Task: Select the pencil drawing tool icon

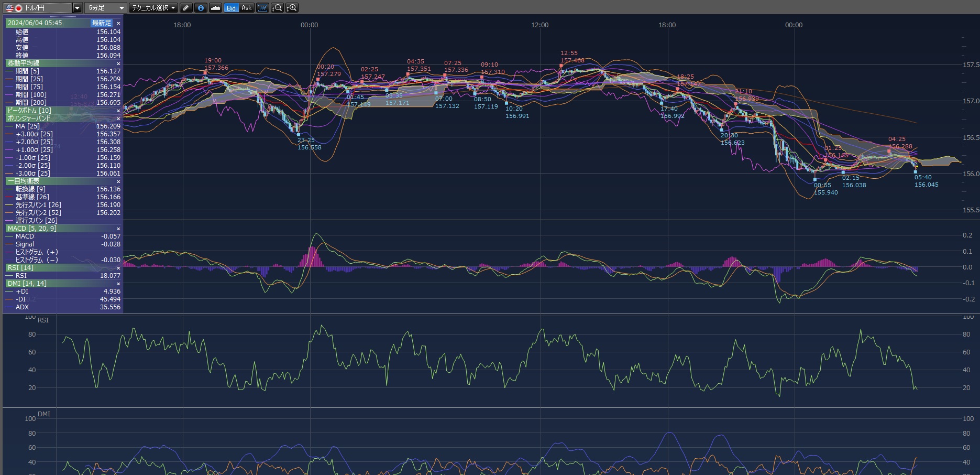Action: [x=186, y=8]
